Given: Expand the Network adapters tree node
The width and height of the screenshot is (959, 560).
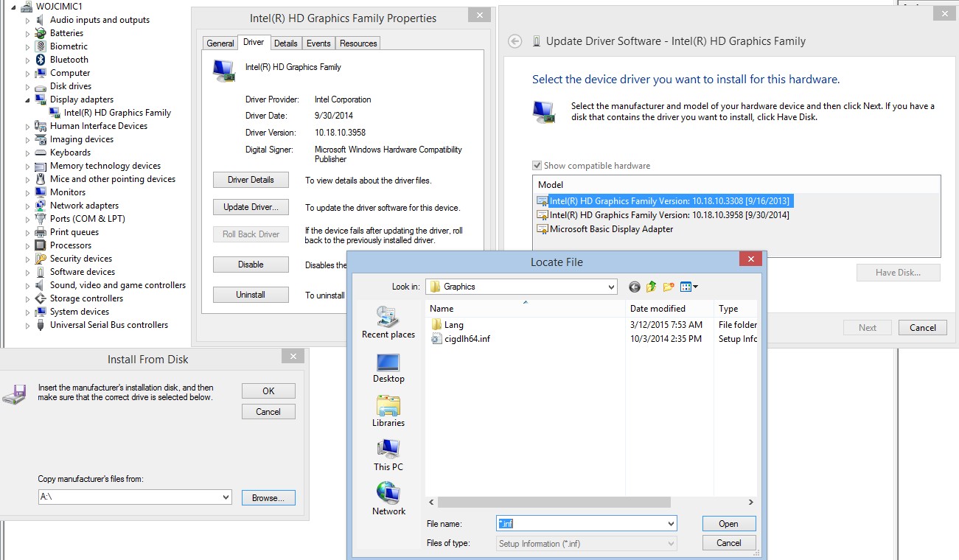Looking at the screenshot, I should [x=28, y=206].
